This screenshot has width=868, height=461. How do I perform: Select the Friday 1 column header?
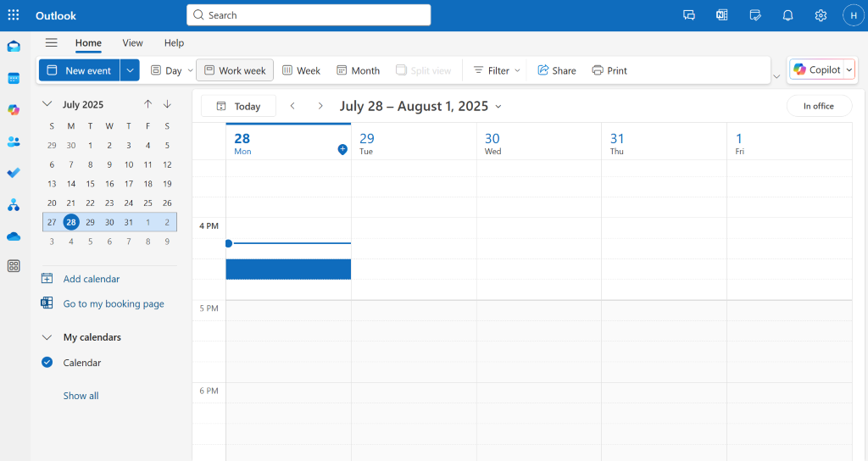pyautogui.click(x=789, y=142)
